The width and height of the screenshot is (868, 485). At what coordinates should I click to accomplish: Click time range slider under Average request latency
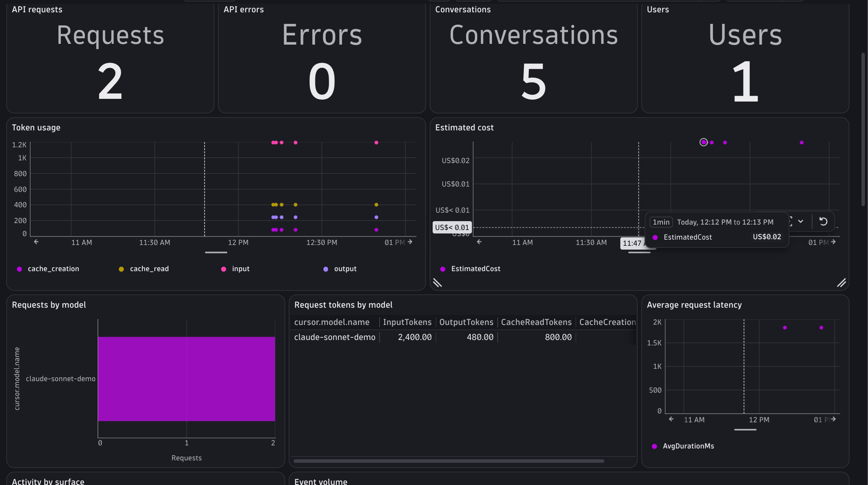(x=745, y=430)
